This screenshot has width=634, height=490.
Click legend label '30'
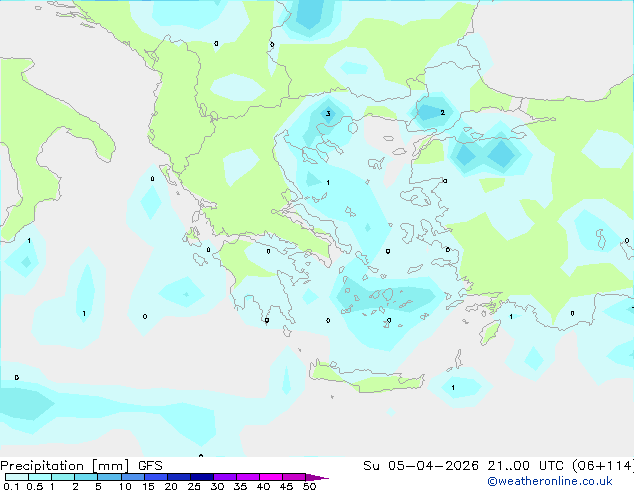point(217,486)
